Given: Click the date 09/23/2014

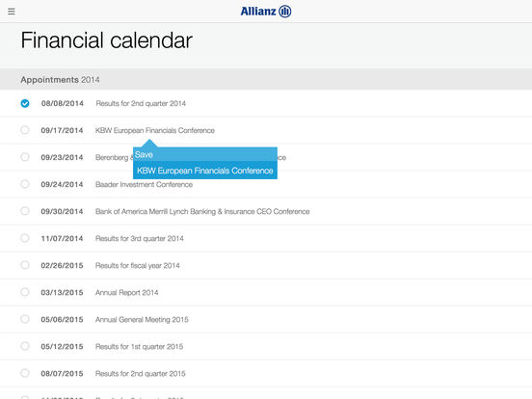Looking at the screenshot, I should [62, 157].
